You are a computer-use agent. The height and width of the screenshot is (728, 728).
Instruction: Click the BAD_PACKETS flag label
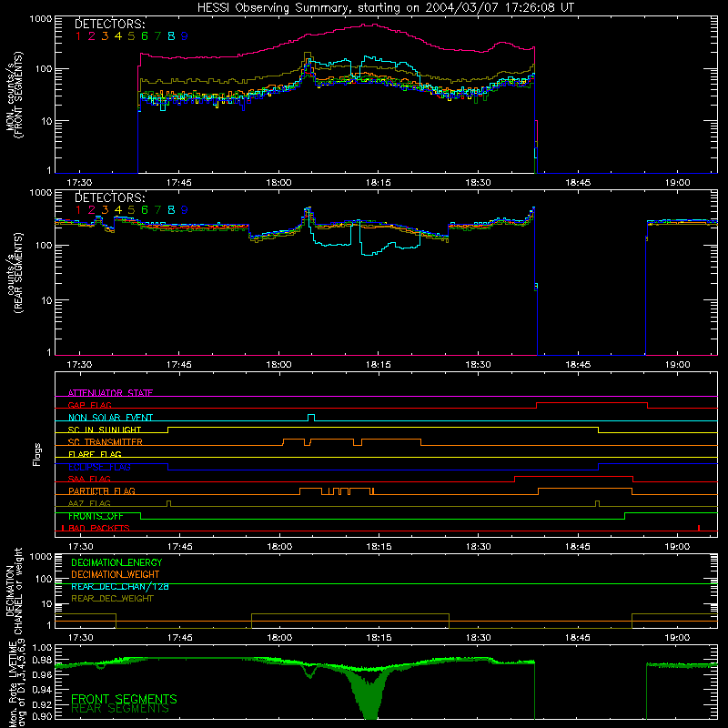[x=99, y=528]
